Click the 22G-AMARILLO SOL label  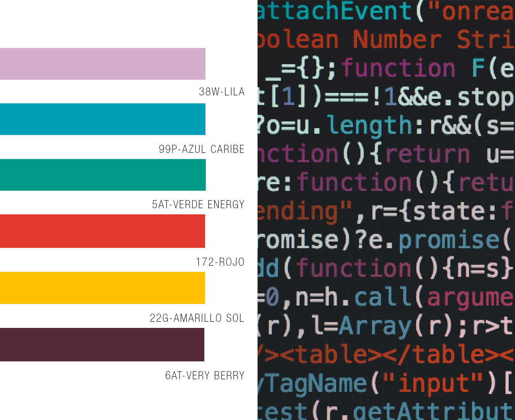point(197,318)
